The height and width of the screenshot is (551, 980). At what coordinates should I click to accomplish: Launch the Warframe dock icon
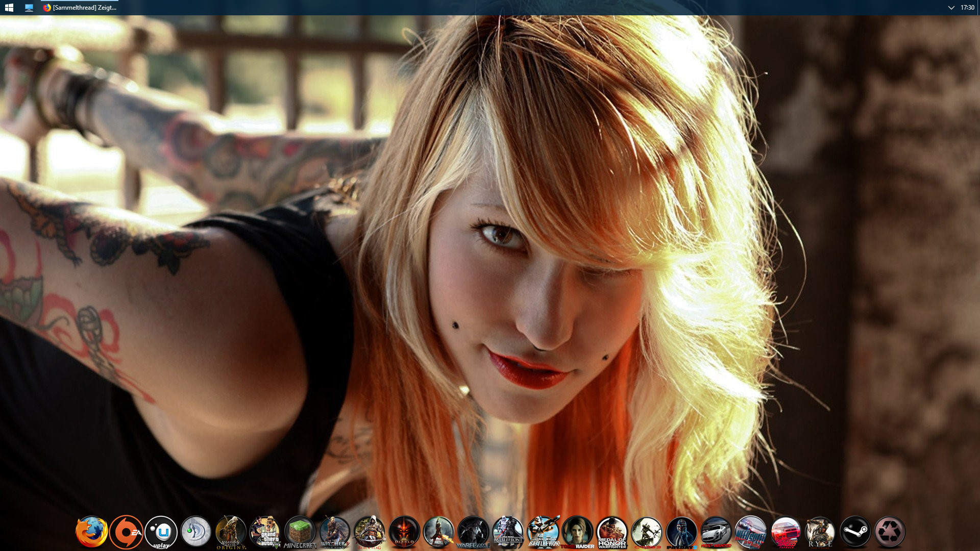[473, 532]
